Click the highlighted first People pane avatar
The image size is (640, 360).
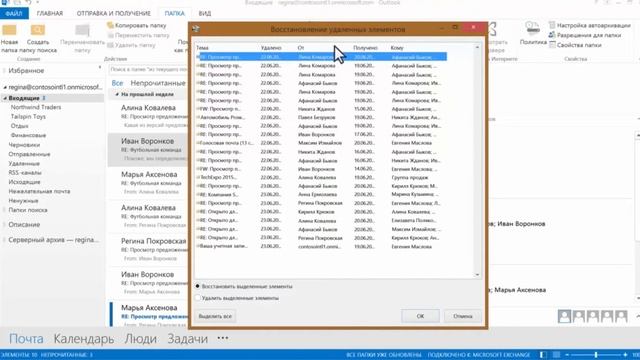(564, 316)
